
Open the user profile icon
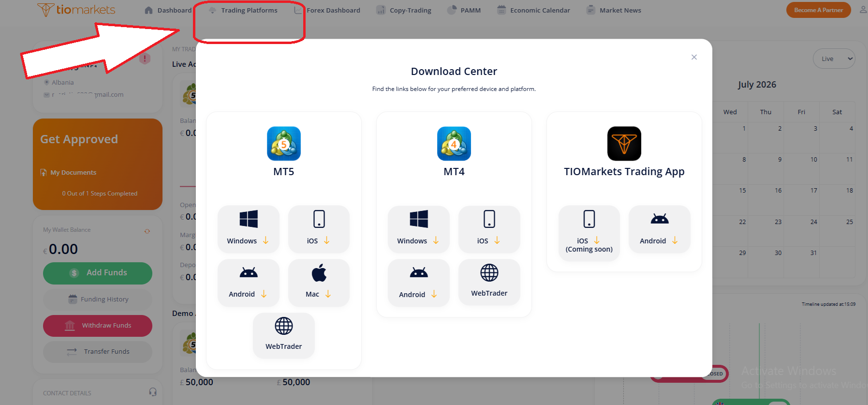(x=863, y=9)
